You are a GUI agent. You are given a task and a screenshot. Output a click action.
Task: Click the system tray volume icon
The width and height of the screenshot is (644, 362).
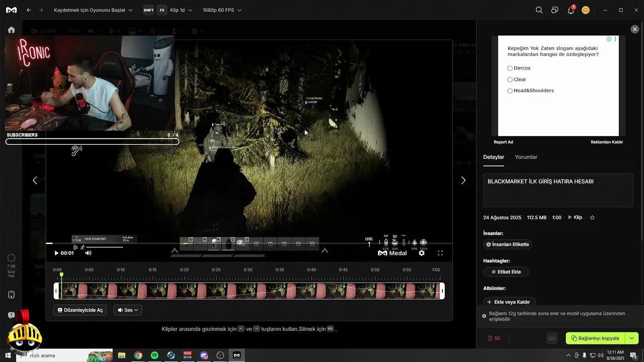[600, 355]
